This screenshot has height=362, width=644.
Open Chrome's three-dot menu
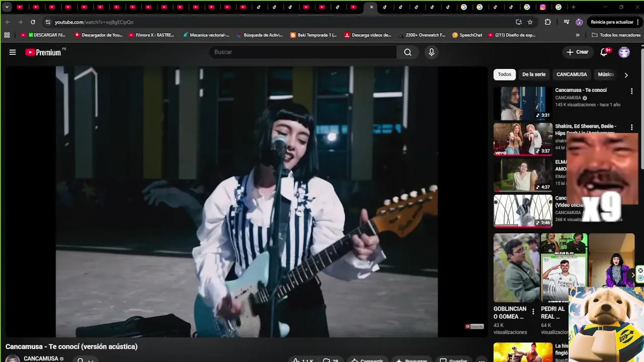(x=638, y=22)
